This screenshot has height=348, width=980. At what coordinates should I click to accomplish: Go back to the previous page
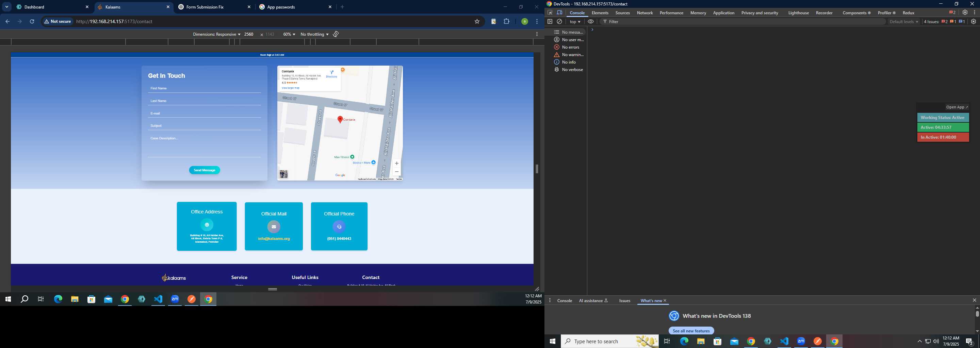click(x=7, y=22)
